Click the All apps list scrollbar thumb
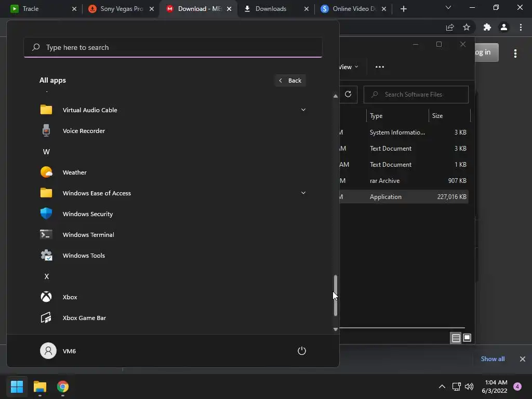The width and height of the screenshot is (532, 399). (x=335, y=296)
